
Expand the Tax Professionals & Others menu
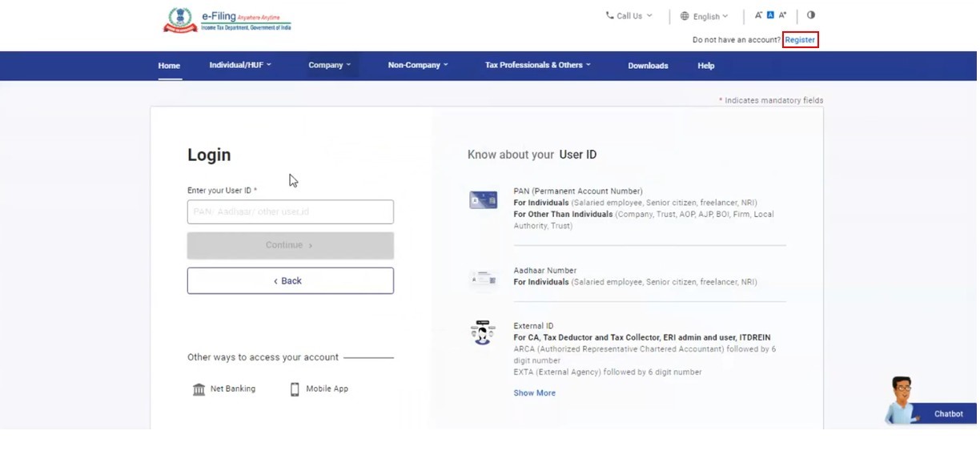[537, 66]
